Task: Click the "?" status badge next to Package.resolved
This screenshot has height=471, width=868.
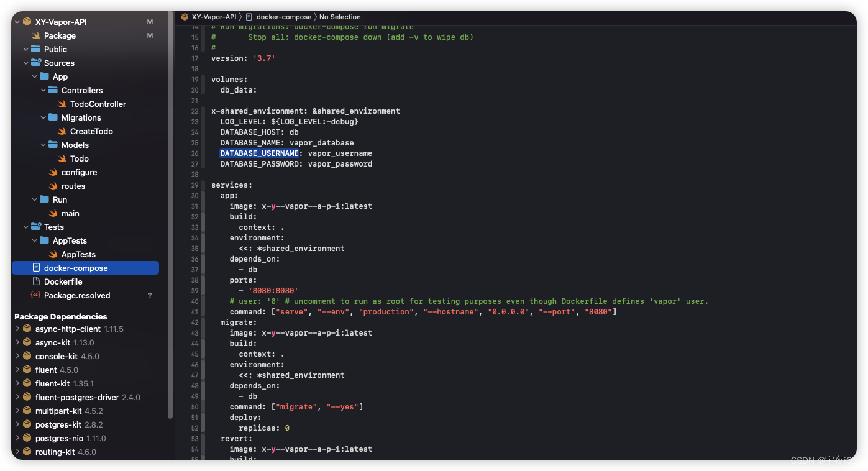Action: click(150, 295)
